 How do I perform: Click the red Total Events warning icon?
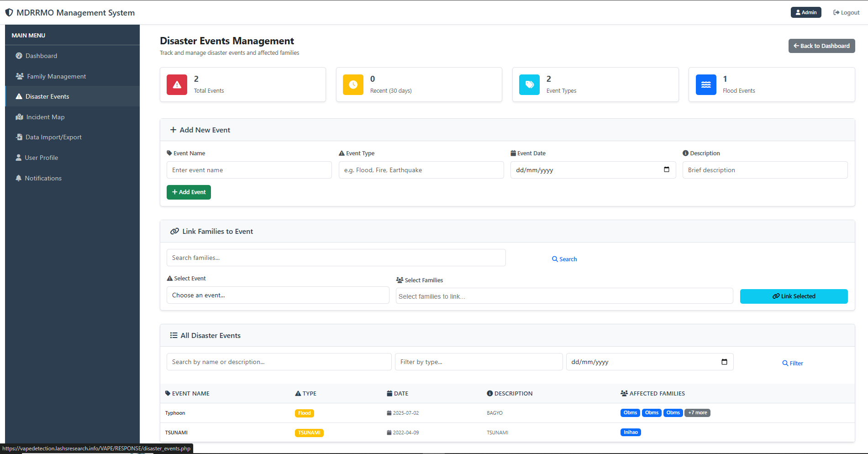pyautogui.click(x=177, y=84)
